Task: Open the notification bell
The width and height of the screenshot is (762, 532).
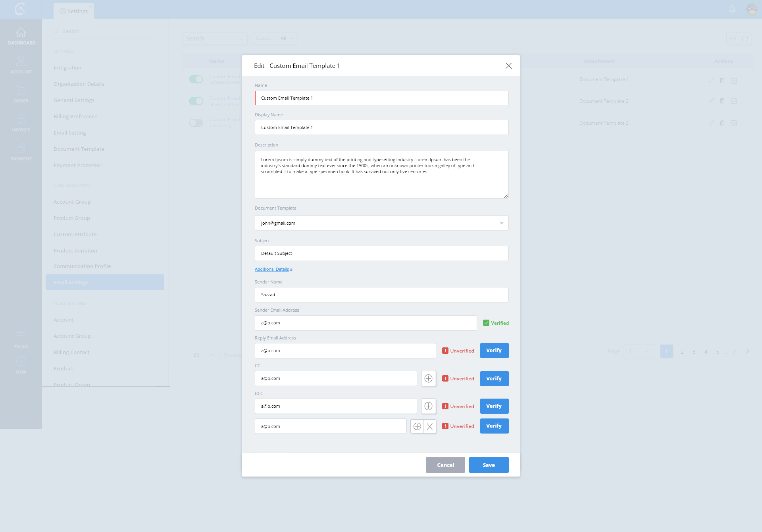Action: [732, 9]
